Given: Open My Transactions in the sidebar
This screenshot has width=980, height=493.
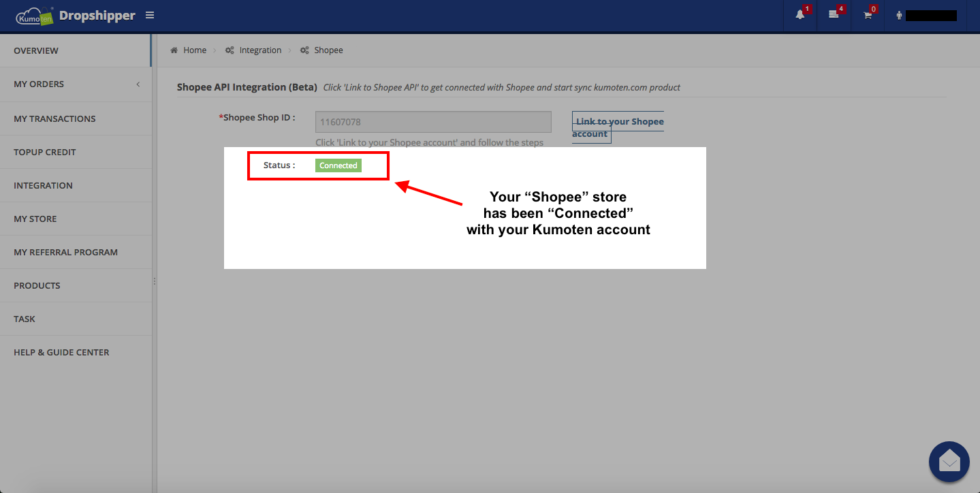Looking at the screenshot, I should click(x=75, y=118).
